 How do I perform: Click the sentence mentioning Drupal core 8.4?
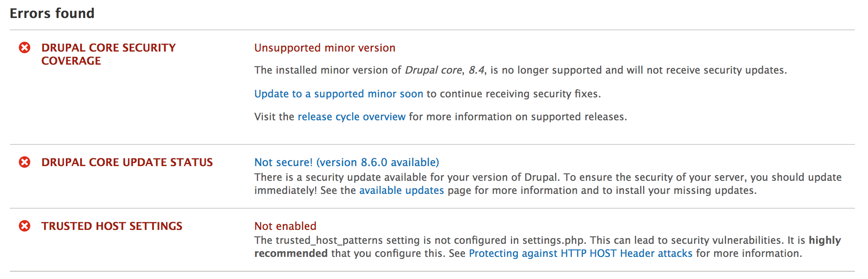click(x=520, y=70)
